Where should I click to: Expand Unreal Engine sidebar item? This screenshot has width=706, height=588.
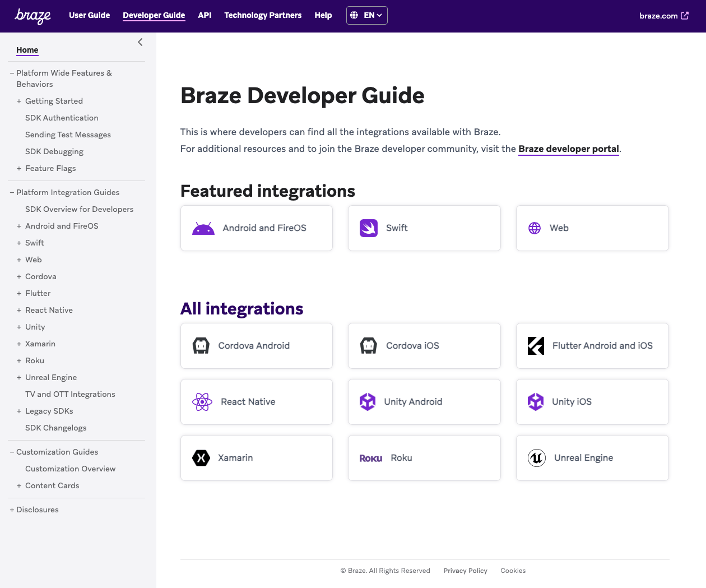click(19, 377)
